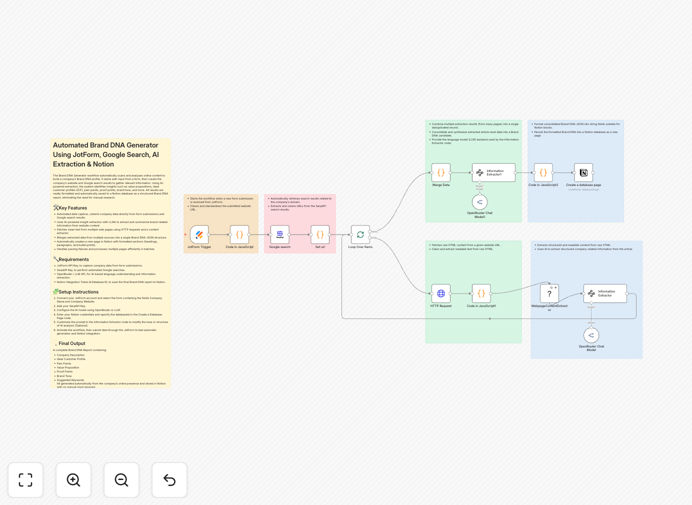Select the Loop Over Items node
The height and width of the screenshot is (505, 692).
tap(360, 234)
